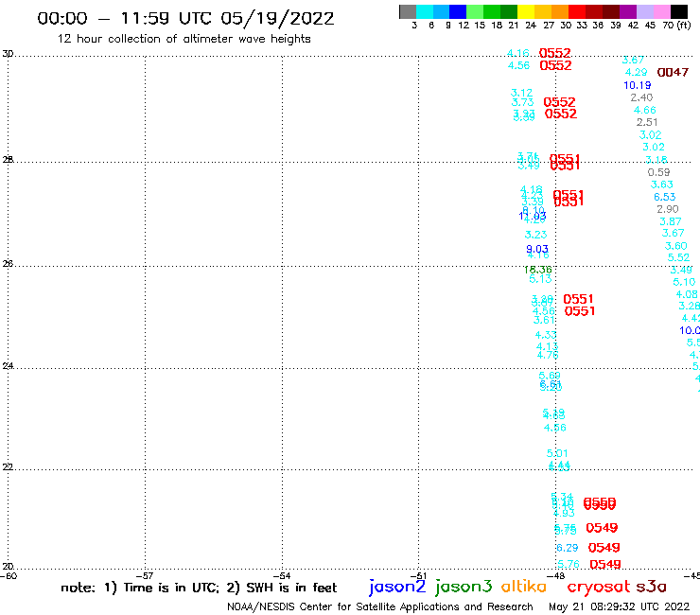This screenshot has height=615, width=700.
Task: Click the NOAA/NESDIS Center credit line
Action: pyautogui.click(x=380, y=607)
